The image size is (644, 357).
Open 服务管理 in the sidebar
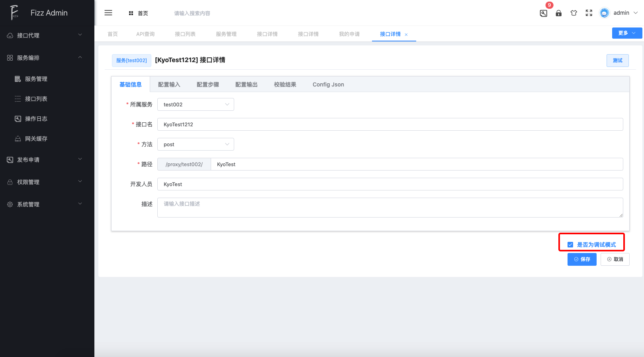click(36, 79)
